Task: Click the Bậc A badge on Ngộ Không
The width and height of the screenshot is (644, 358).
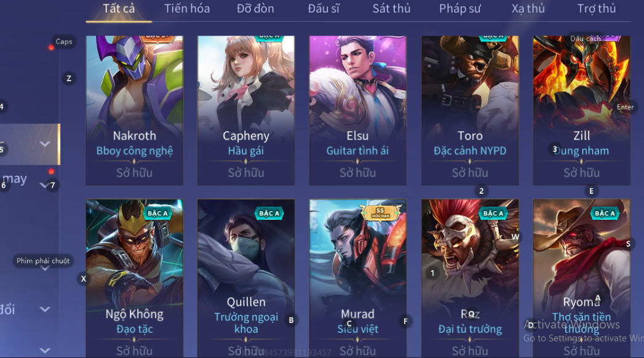Action: [157, 213]
